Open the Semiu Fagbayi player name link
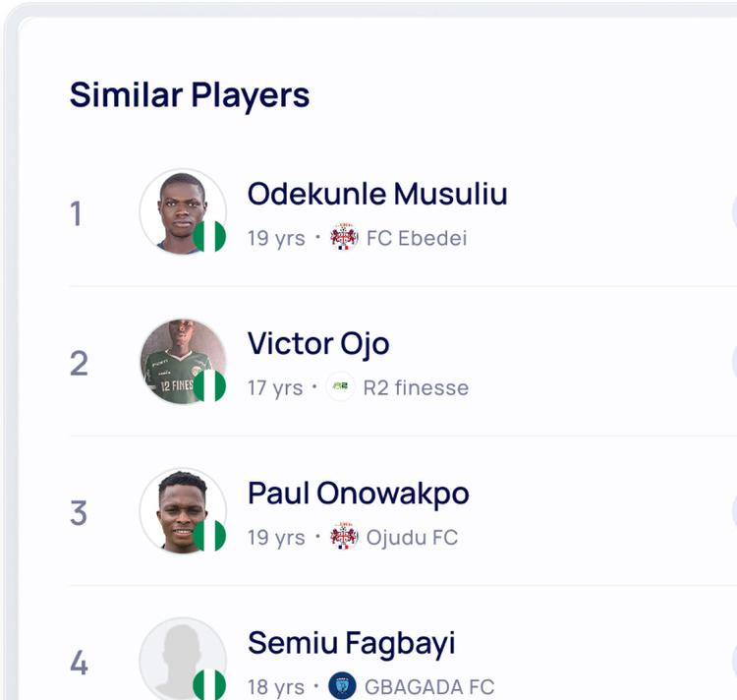Screen dimensions: 737x700 coord(352,643)
